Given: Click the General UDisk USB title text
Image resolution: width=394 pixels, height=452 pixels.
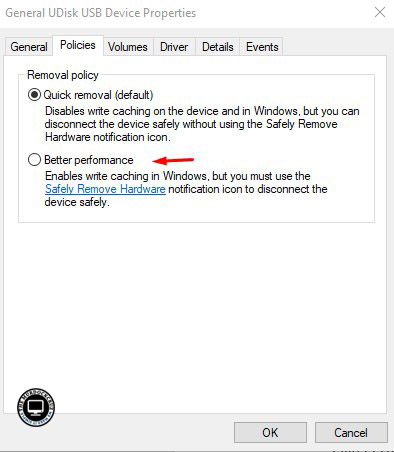Looking at the screenshot, I should (x=101, y=13).
